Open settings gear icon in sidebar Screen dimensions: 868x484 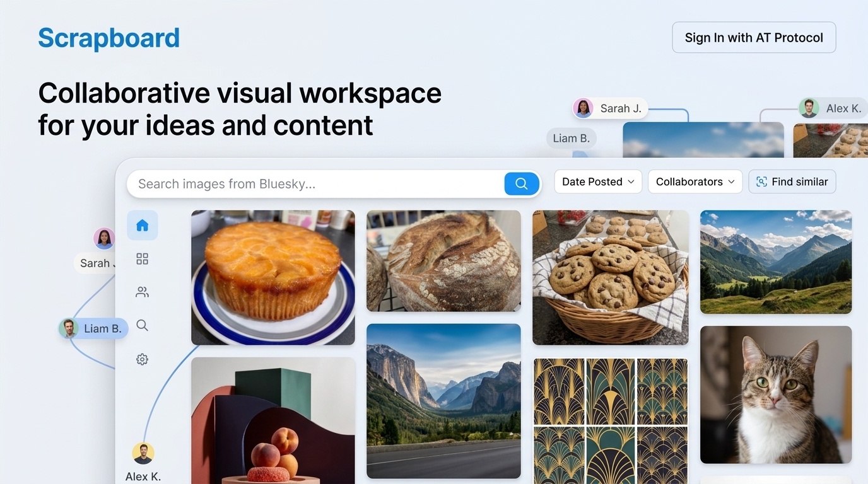142,359
